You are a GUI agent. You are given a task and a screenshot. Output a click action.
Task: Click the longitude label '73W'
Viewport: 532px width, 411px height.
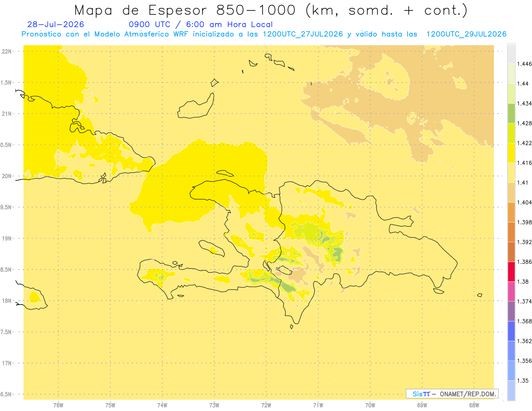214,405
